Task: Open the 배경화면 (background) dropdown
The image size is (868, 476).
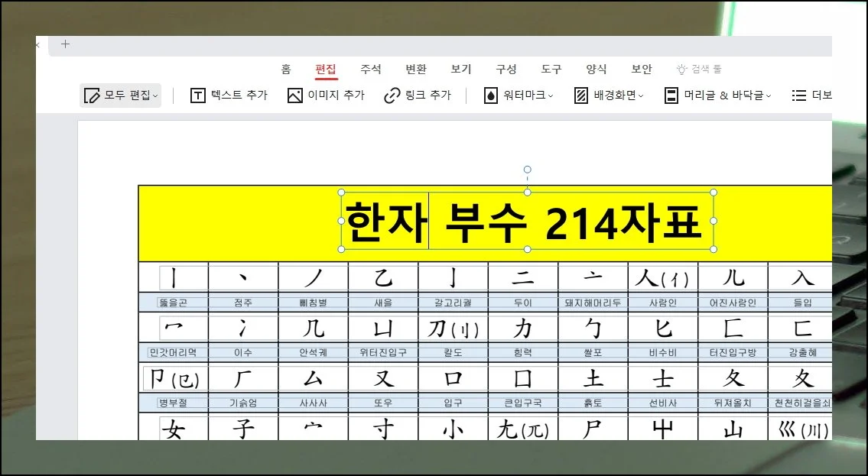Action: coord(641,96)
